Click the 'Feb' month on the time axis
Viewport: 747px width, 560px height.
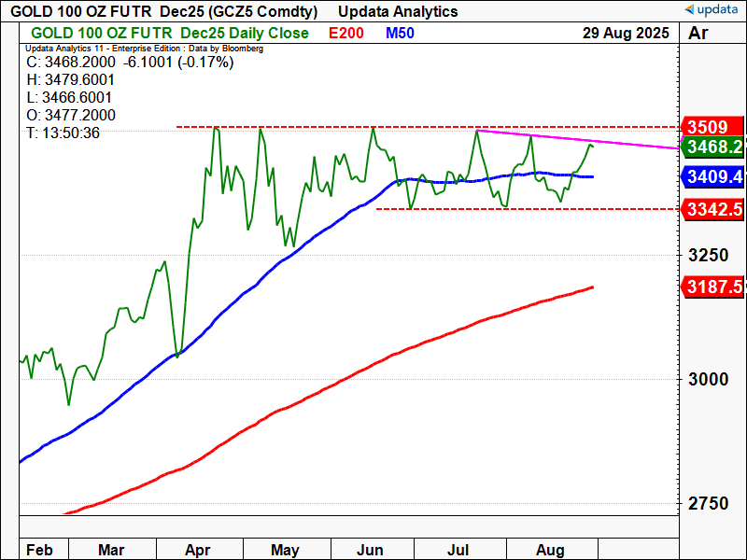tap(39, 550)
